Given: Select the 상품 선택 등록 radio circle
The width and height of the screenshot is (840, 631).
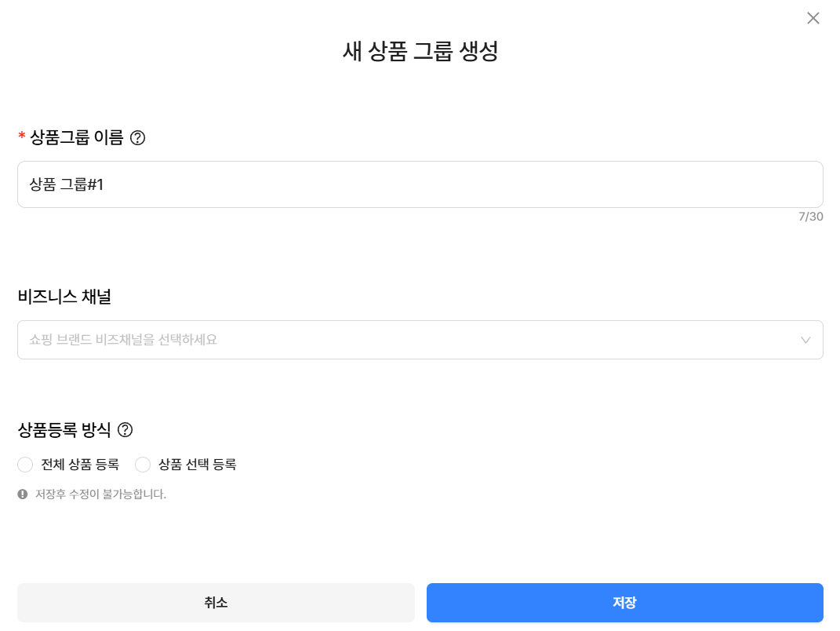Looking at the screenshot, I should point(143,465).
